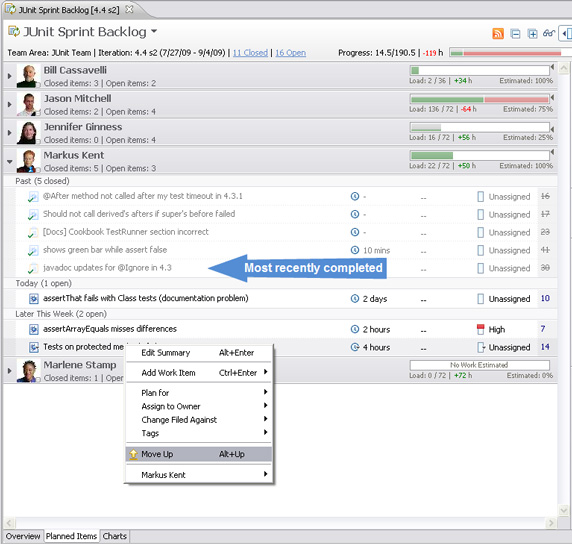Select 'assertArrayEquals misses differences' work item text
Image resolution: width=572 pixels, height=544 pixels.
point(110,329)
